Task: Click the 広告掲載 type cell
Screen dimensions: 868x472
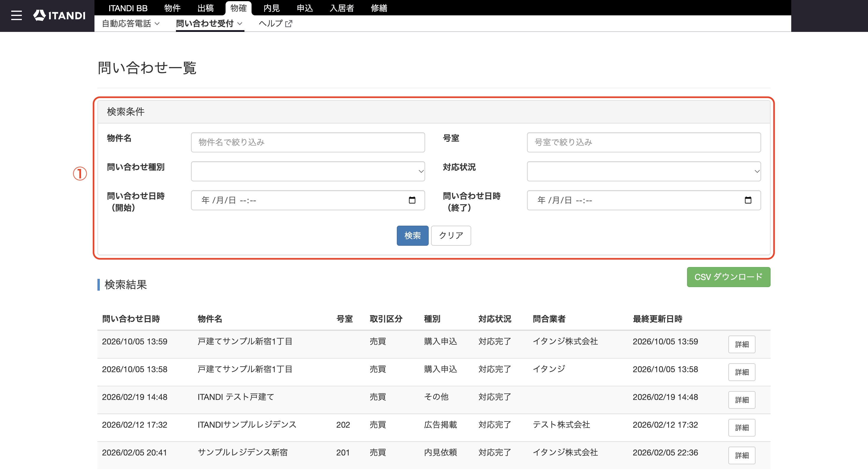Action: click(x=440, y=425)
